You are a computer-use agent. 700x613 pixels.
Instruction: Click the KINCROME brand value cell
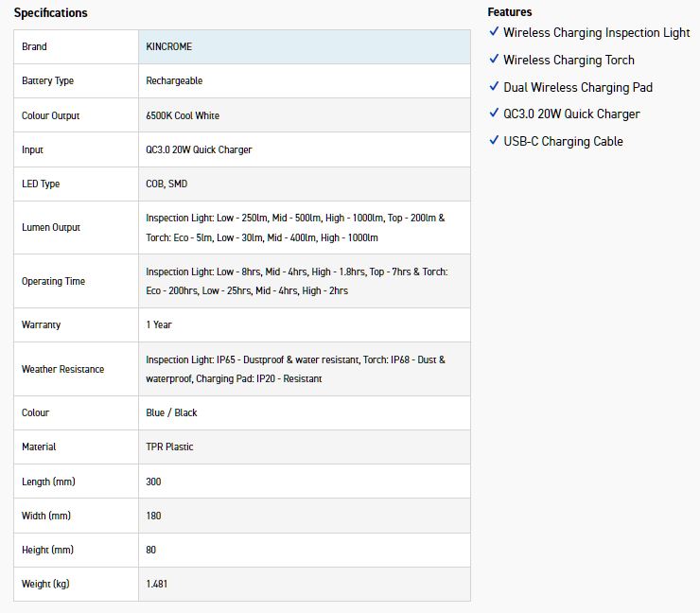point(169,46)
